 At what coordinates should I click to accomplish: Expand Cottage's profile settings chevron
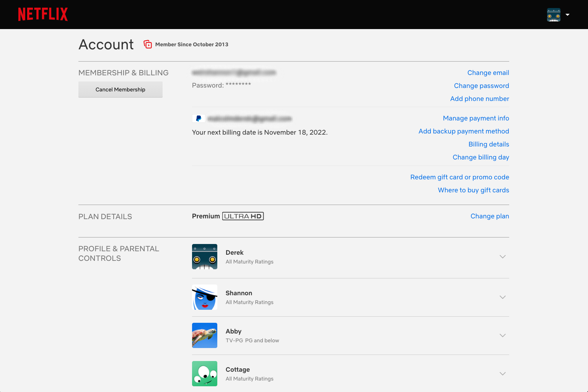click(x=503, y=374)
